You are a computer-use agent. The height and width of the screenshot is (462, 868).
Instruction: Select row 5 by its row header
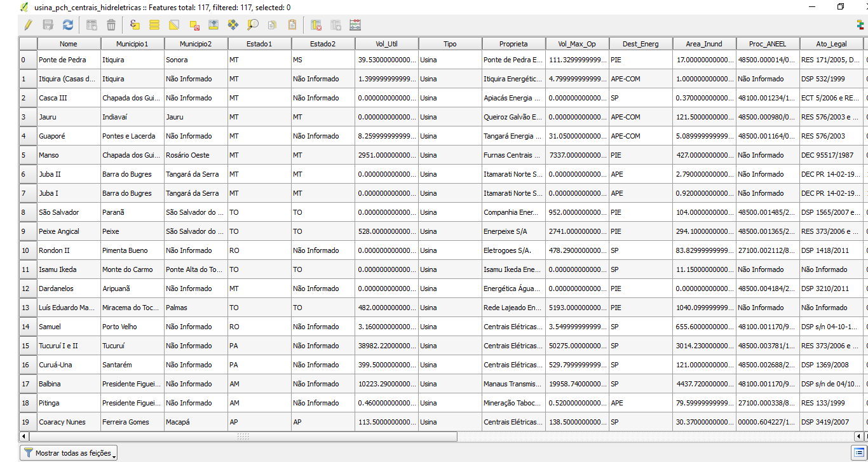[28, 155]
